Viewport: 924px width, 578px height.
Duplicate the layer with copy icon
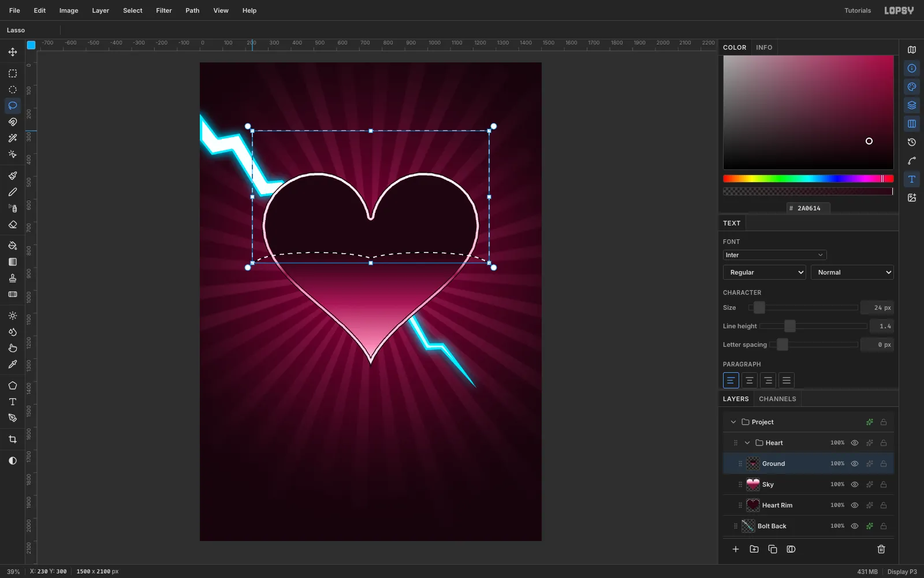tap(773, 549)
